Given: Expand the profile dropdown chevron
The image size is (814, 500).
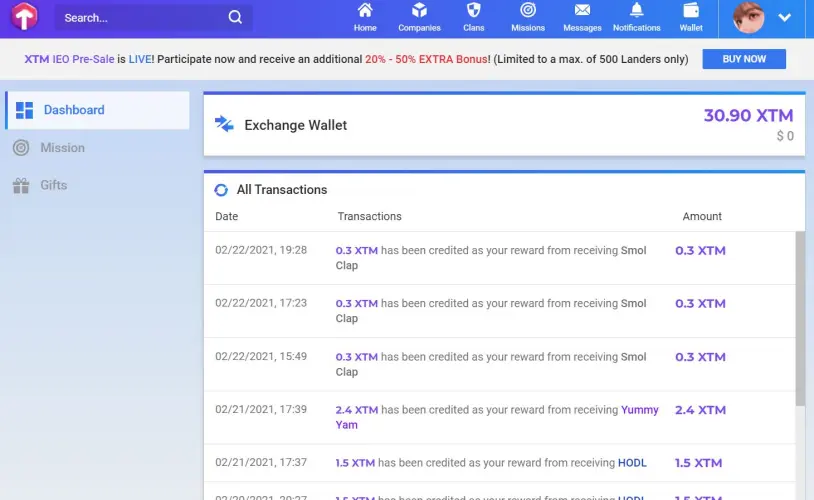Looking at the screenshot, I should click(x=784, y=18).
